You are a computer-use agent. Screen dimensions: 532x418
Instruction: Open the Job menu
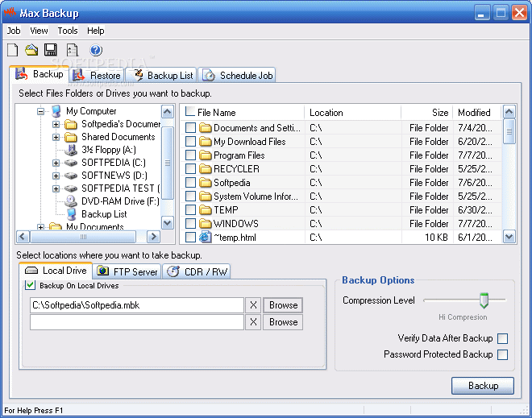14,31
